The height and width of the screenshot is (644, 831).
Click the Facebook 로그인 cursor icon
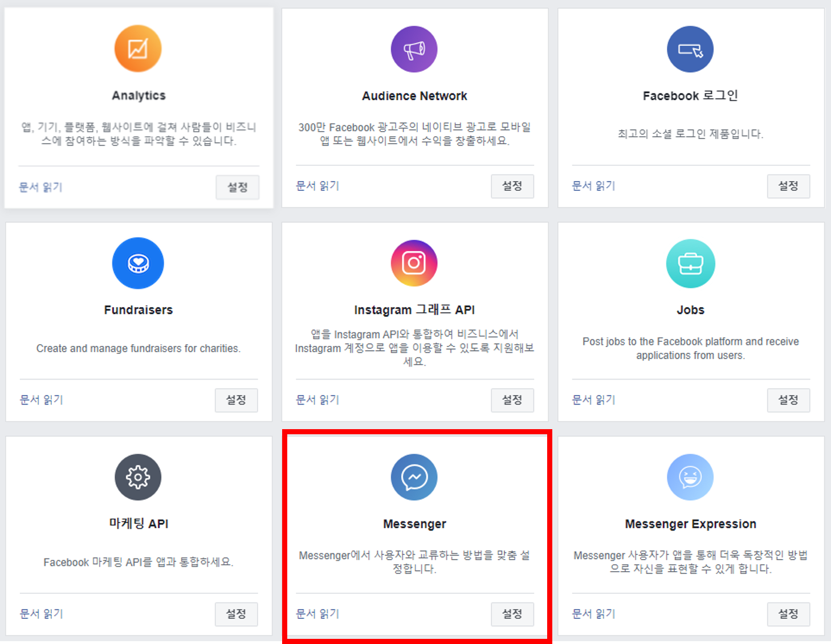(x=690, y=49)
